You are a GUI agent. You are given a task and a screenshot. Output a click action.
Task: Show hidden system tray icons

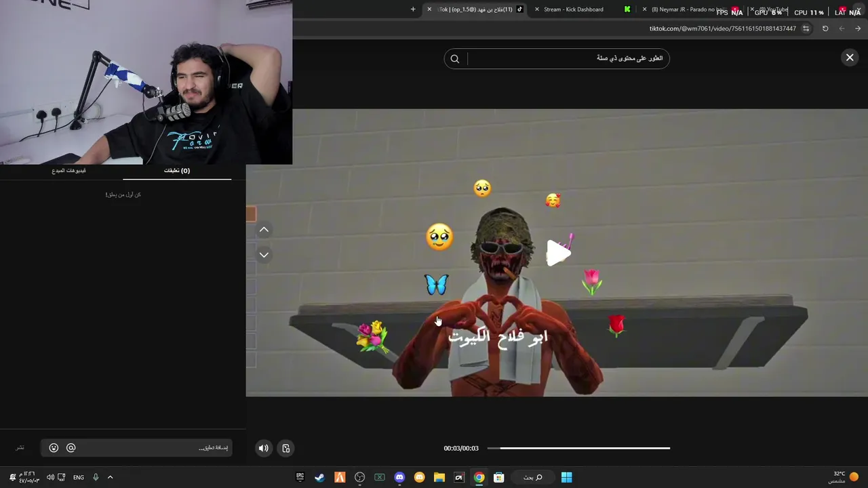[110, 477]
